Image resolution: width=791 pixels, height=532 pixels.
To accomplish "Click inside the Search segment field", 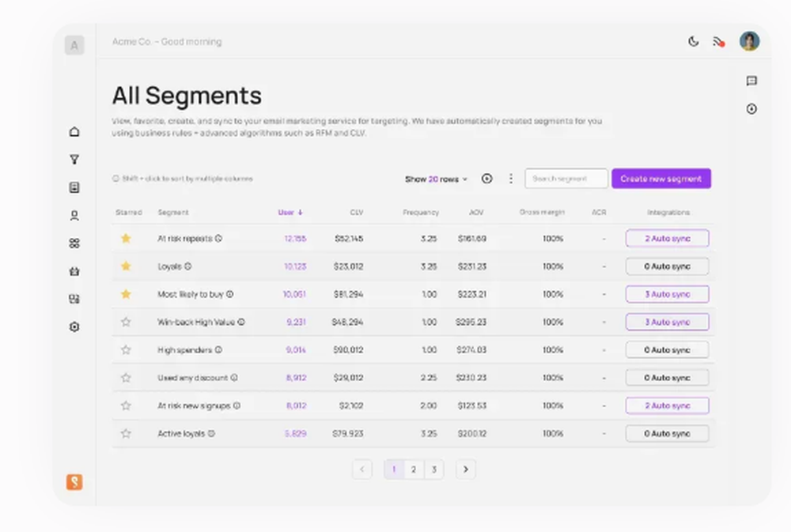I will point(566,179).
